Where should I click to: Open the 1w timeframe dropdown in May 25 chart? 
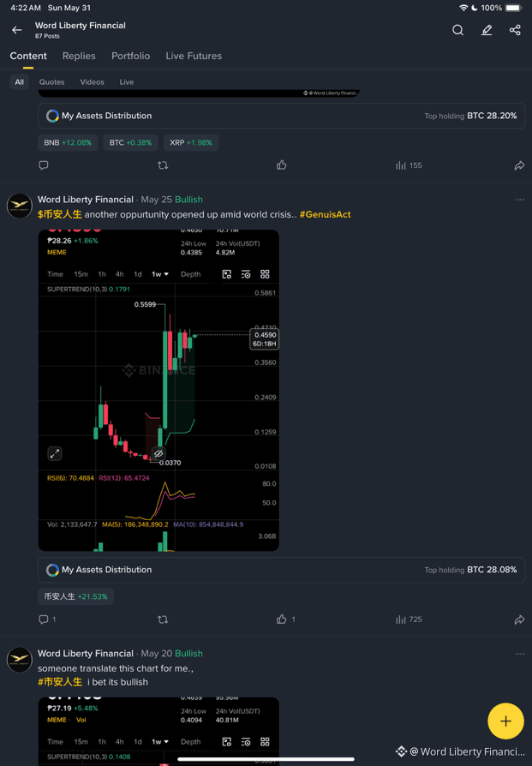[159, 274]
